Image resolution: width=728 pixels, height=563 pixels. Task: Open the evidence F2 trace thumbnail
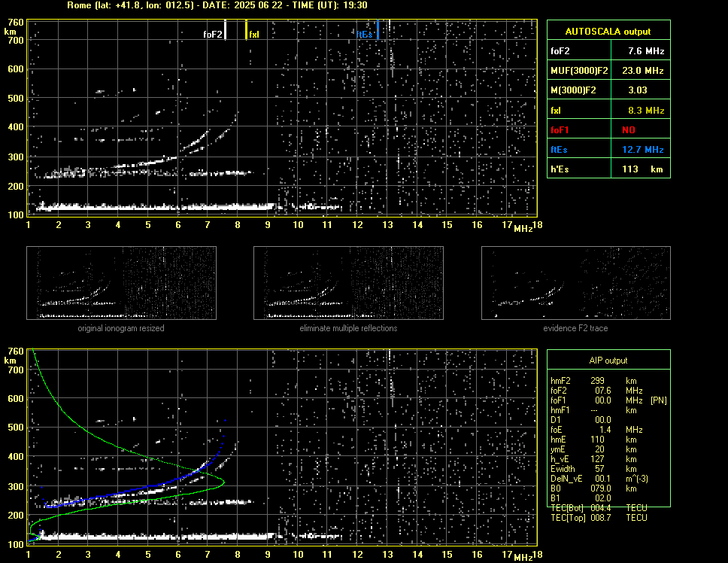pos(576,283)
